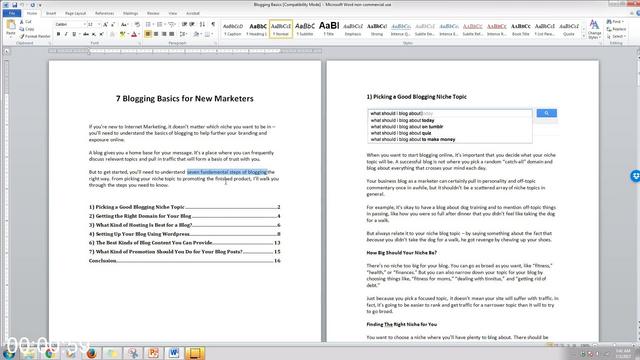Click the font color button
The height and width of the screenshot is (360, 640).
[x=133, y=34]
